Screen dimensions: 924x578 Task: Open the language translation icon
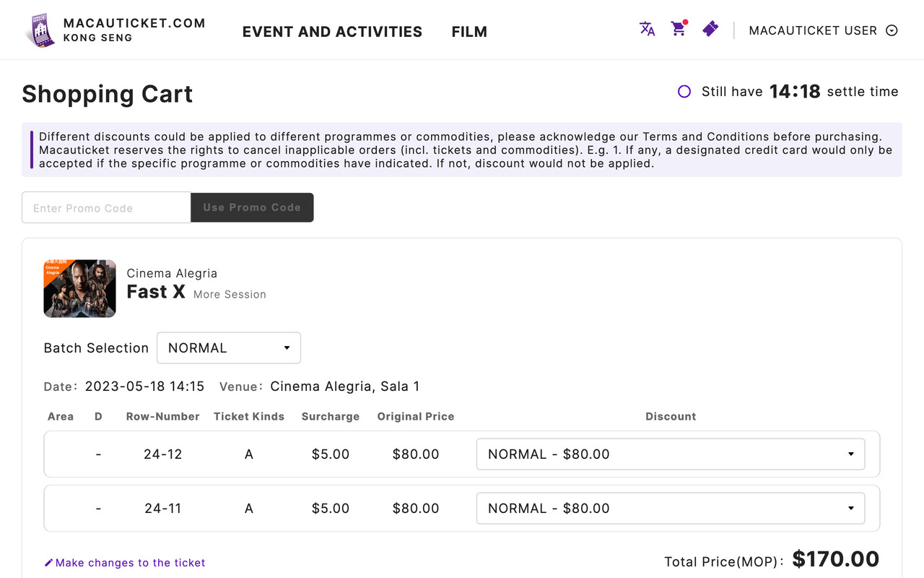[x=647, y=29]
